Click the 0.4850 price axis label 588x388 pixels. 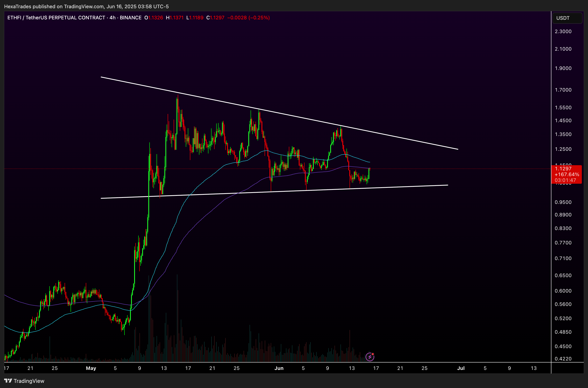click(563, 332)
